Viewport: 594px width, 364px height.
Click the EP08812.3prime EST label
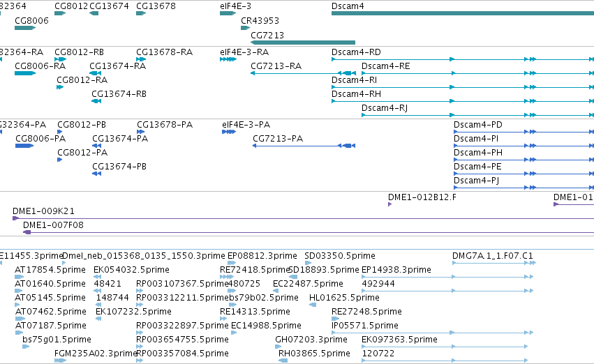[x=262, y=256]
